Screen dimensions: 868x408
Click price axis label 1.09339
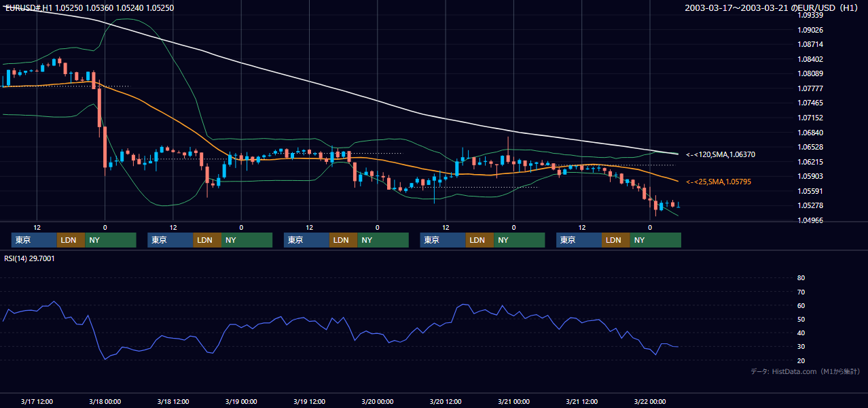(810, 15)
